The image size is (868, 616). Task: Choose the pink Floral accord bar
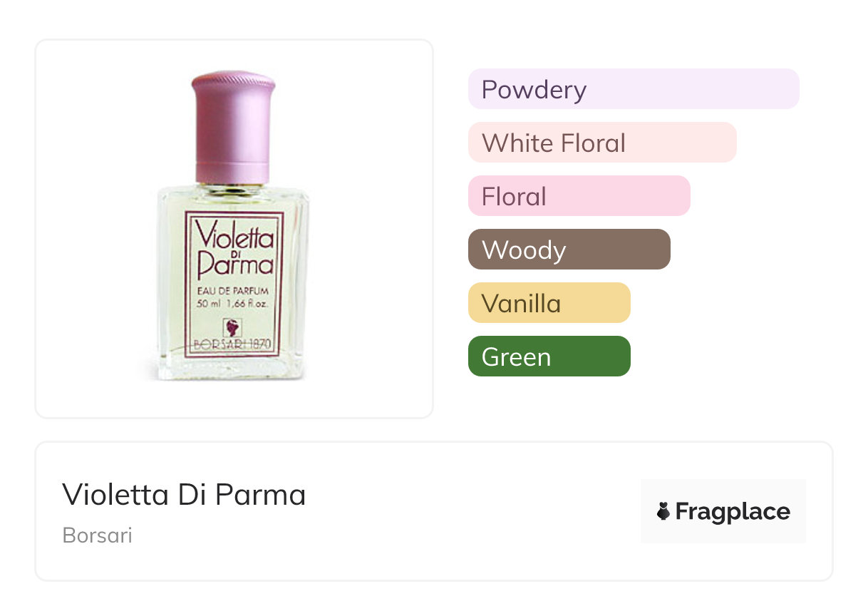pos(579,196)
